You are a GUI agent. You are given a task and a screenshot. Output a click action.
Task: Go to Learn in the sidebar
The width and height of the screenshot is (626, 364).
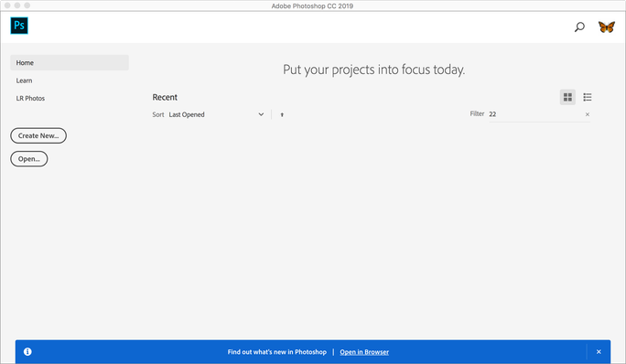pyautogui.click(x=24, y=80)
